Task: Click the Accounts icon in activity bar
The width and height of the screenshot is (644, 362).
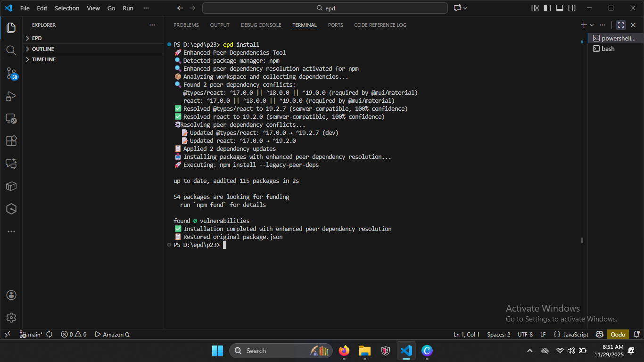Action: [x=11, y=295]
